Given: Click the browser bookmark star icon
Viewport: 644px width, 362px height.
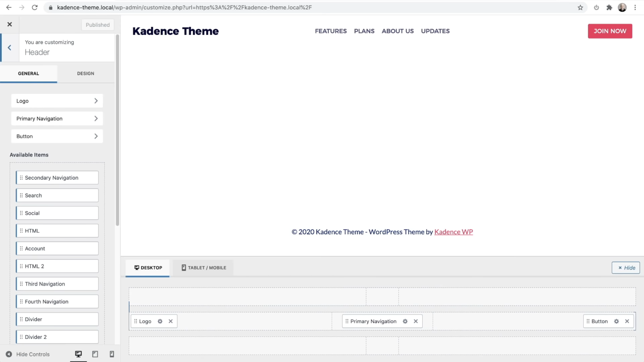Looking at the screenshot, I should [580, 7].
